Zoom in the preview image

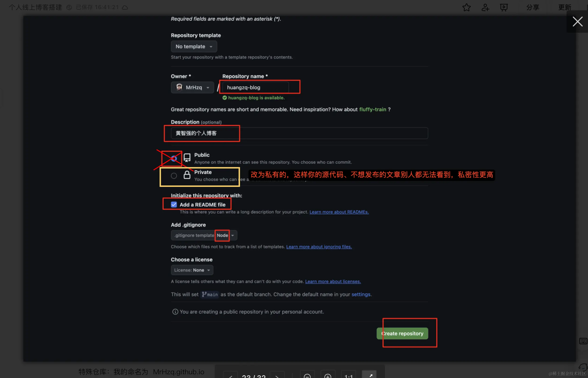[x=328, y=375]
